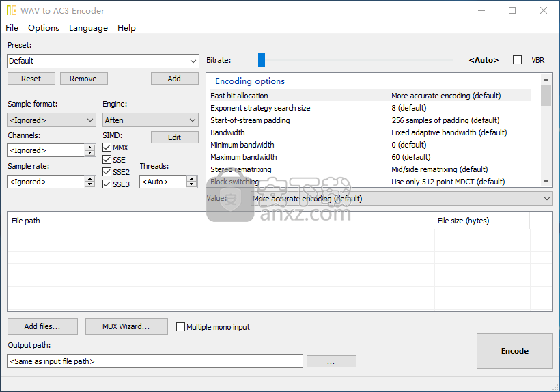The height and width of the screenshot is (392, 560).
Task: Select Start-of-stream padding option row
Action: click(x=370, y=120)
